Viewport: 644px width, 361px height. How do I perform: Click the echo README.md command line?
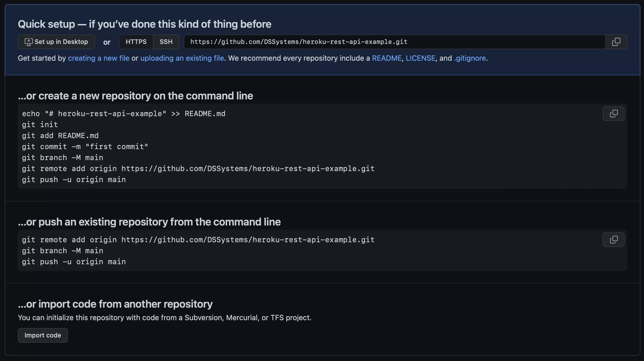[x=124, y=114]
